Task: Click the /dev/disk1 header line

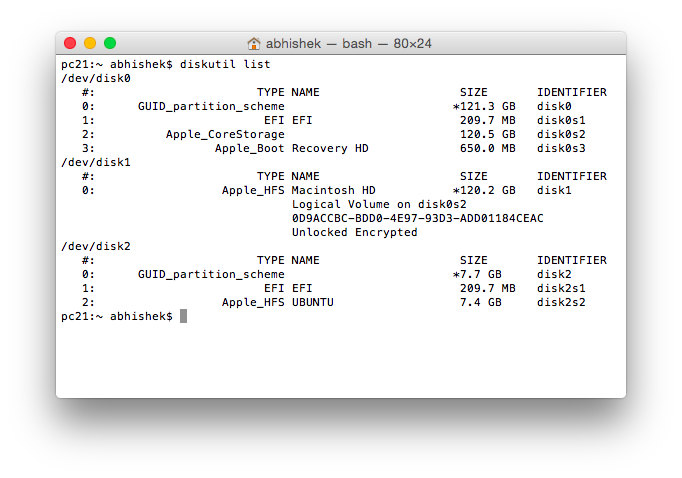Action: [96, 162]
